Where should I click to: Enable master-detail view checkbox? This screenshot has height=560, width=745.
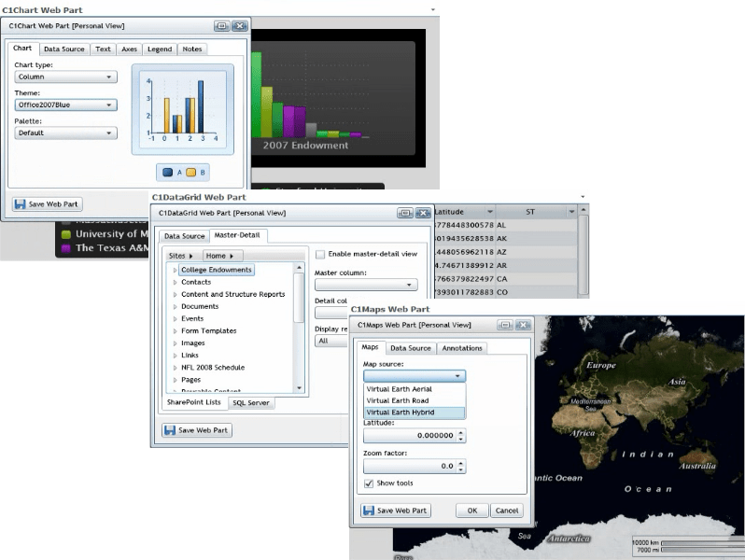tap(320, 254)
